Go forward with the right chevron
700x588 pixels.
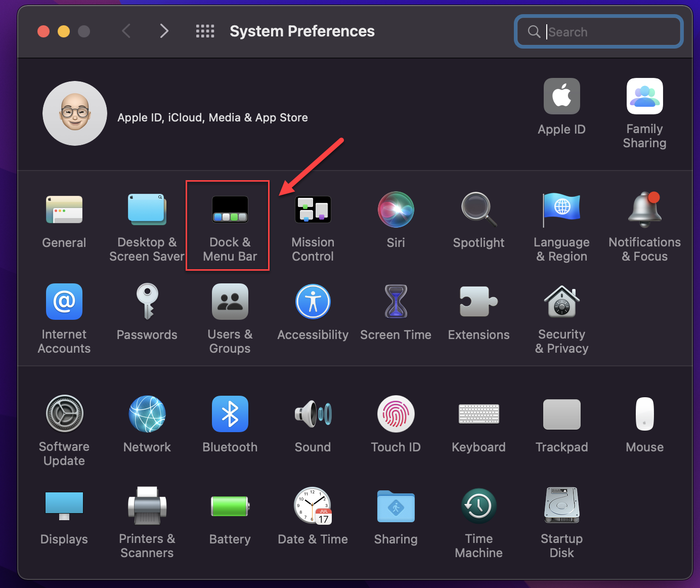164,31
